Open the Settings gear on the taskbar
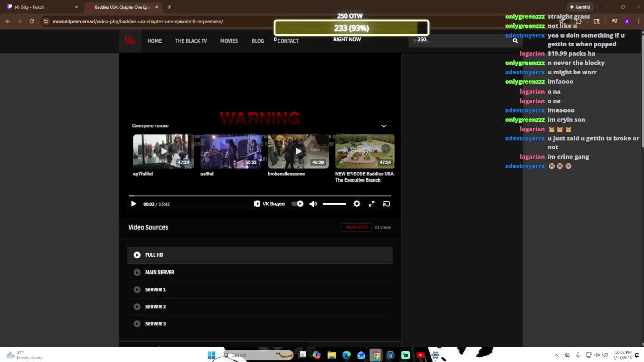644x362 pixels. [435, 355]
